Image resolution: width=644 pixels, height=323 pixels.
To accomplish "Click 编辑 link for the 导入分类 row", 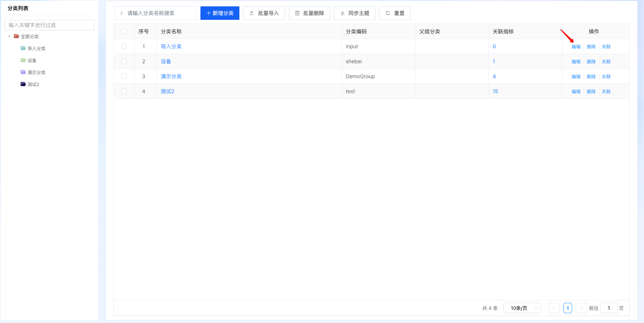I will click(576, 47).
